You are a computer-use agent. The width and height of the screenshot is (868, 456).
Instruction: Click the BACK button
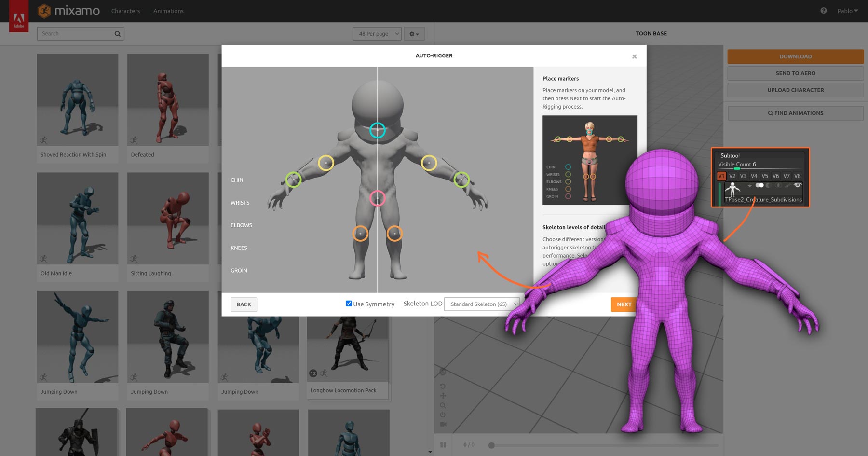pos(244,304)
